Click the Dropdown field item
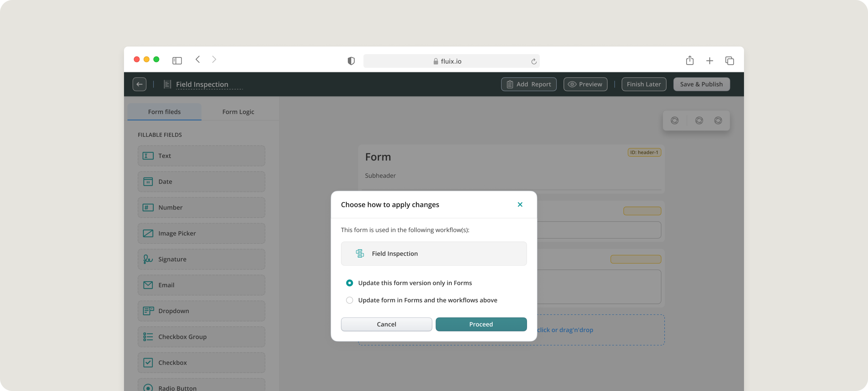 point(201,311)
